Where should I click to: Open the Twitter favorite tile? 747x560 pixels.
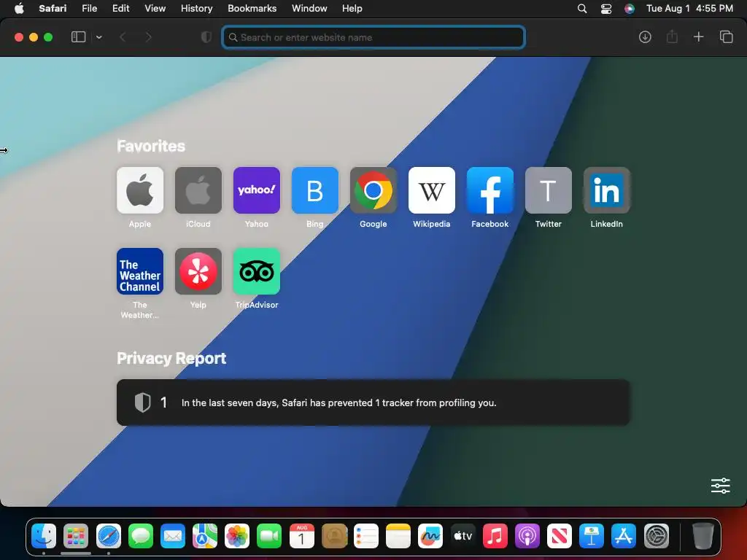(549, 190)
